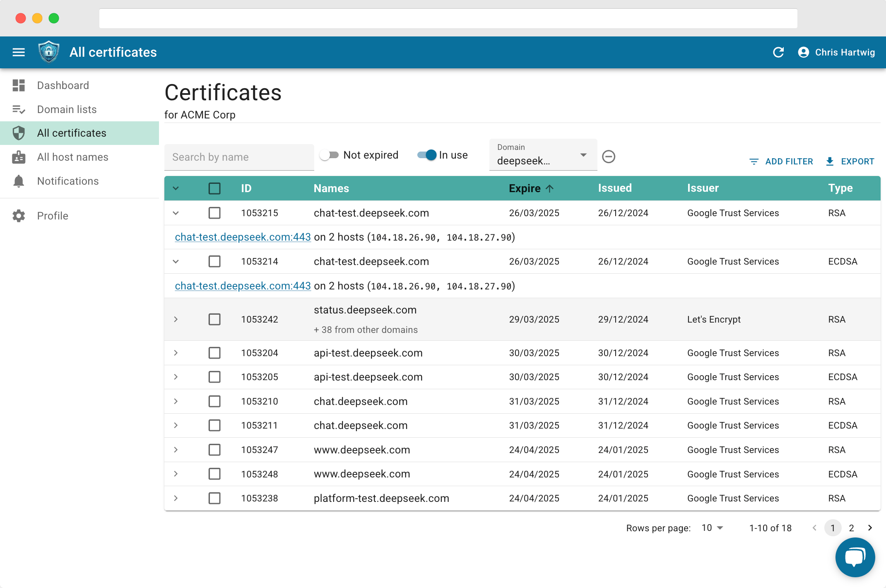Screen dimensions: 886x588
Task: Click the shield logo in the header
Action: click(49, 52)
